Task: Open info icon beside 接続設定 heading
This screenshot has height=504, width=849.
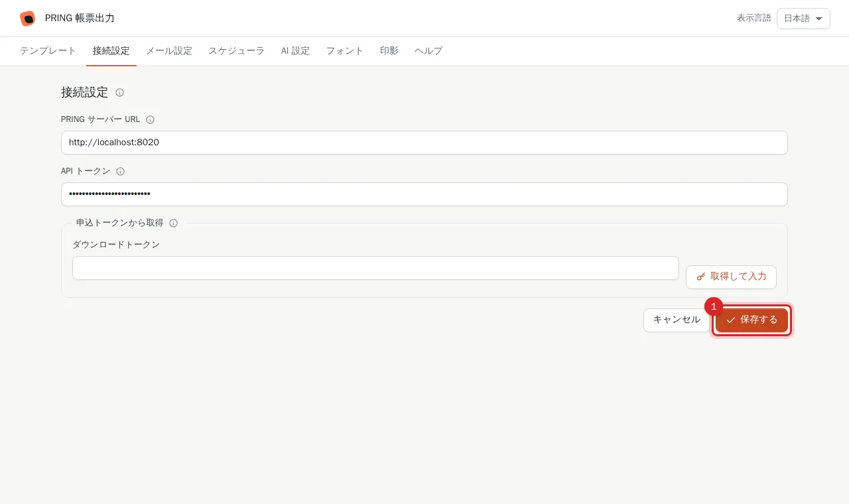Action: 120,93
